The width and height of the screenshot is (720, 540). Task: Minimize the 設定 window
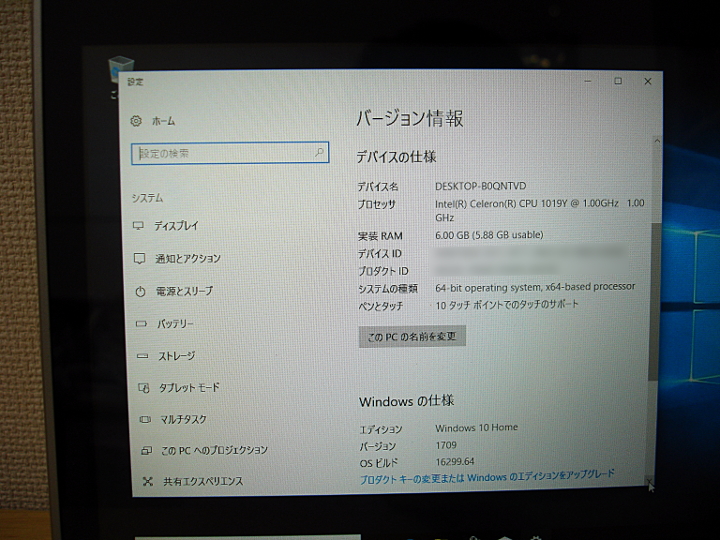pos(588,81)
